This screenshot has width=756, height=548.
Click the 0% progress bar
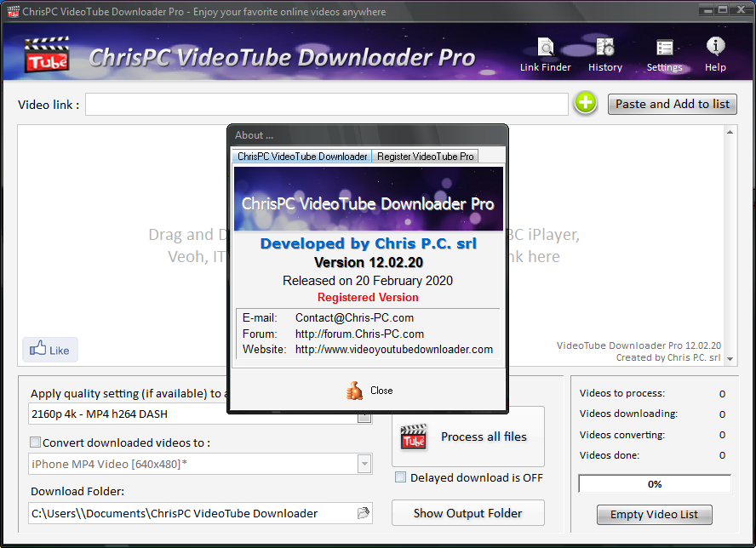coord(655,484)
